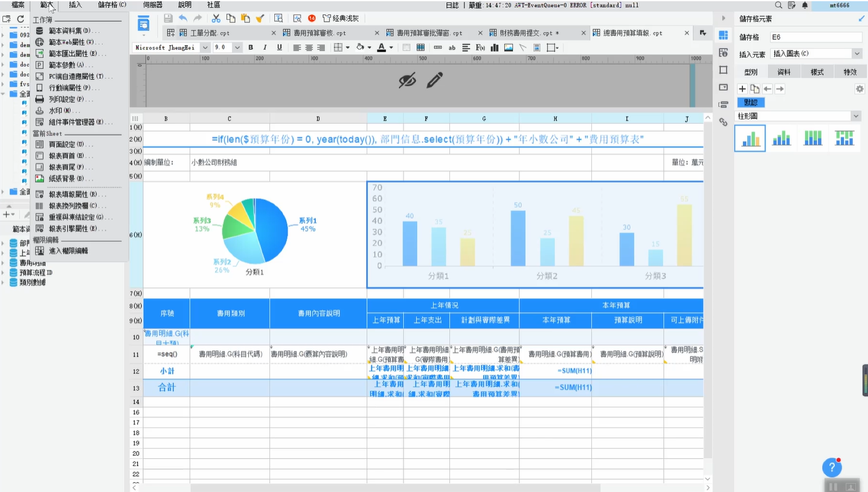
Task: Center-align cell text
Action: click(309, 47)
